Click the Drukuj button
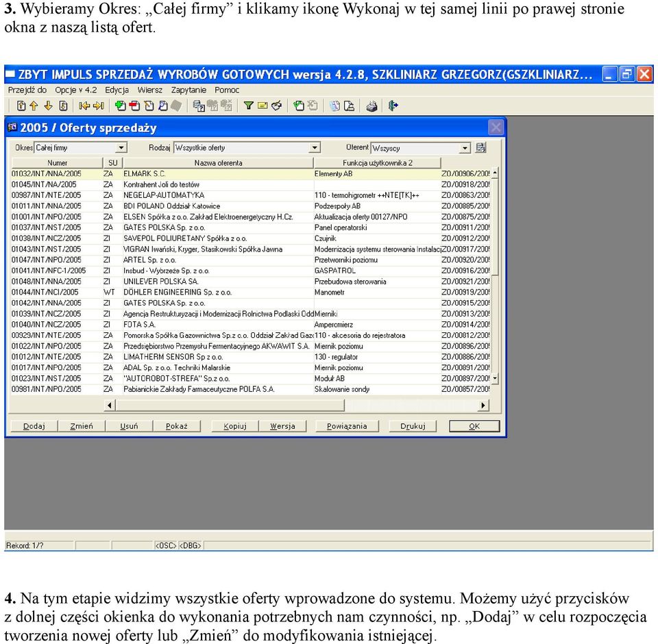 [x=413, y=426]
